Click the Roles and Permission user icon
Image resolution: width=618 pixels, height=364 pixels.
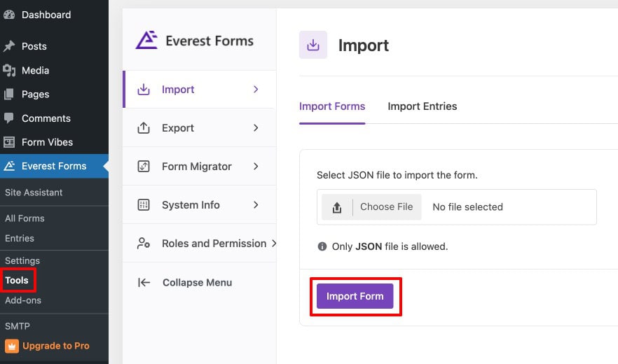pyautogui.click(x=144, y=244)
